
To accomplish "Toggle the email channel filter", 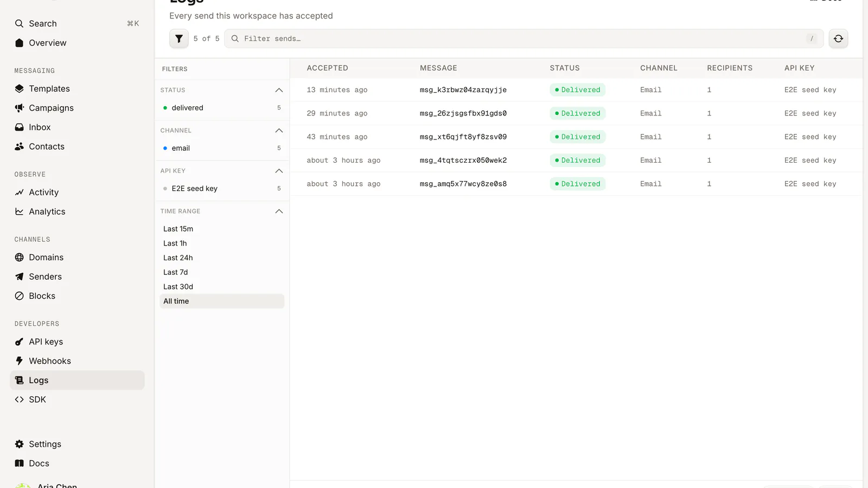I will coord(222,148).
